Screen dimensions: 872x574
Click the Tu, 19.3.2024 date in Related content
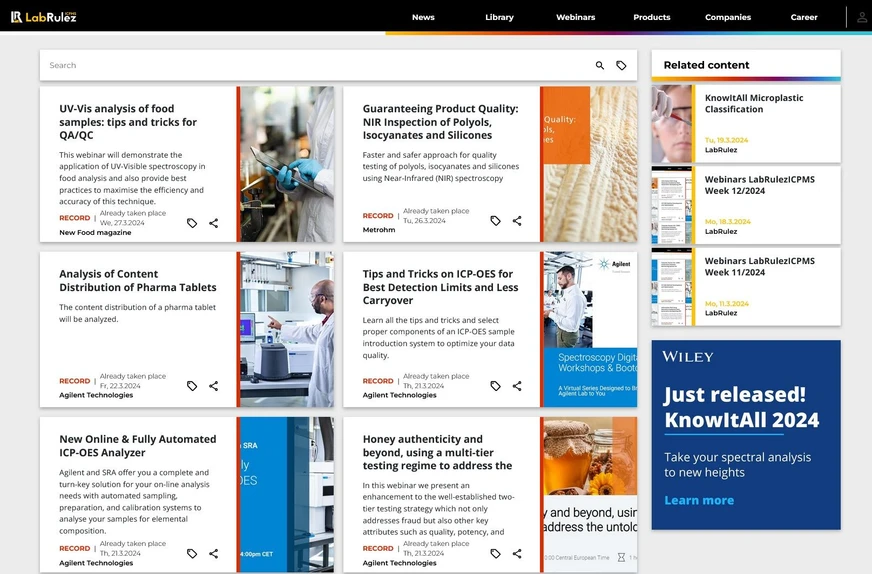tap(726, 140)
